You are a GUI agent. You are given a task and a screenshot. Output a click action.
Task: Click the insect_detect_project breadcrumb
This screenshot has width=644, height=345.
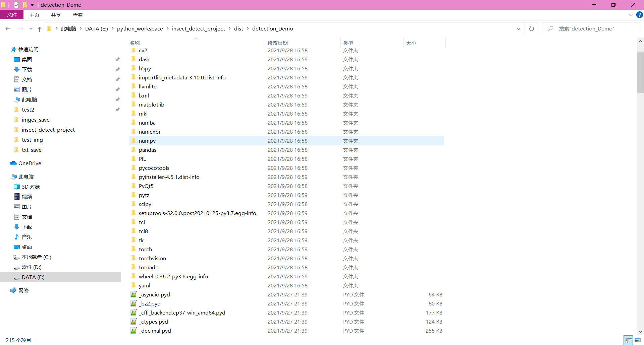[199, 29]
